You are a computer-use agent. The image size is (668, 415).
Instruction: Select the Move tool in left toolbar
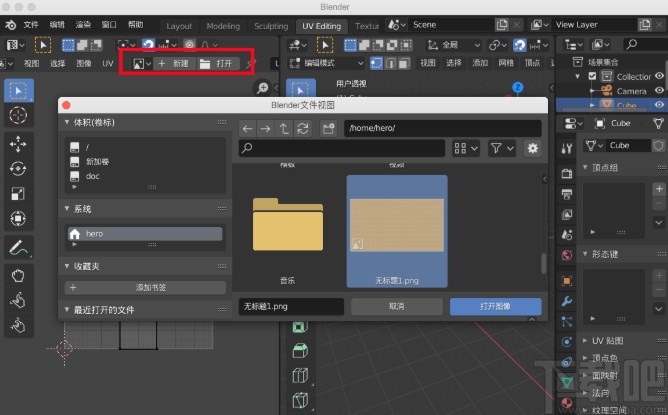pyautogui.click(x=18, y=142)
